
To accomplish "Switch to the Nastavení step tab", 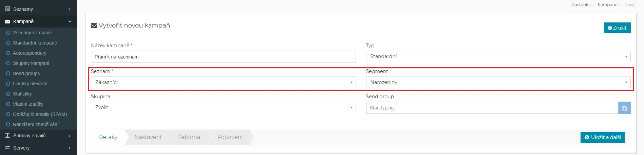I will click(x=148, y=137).
